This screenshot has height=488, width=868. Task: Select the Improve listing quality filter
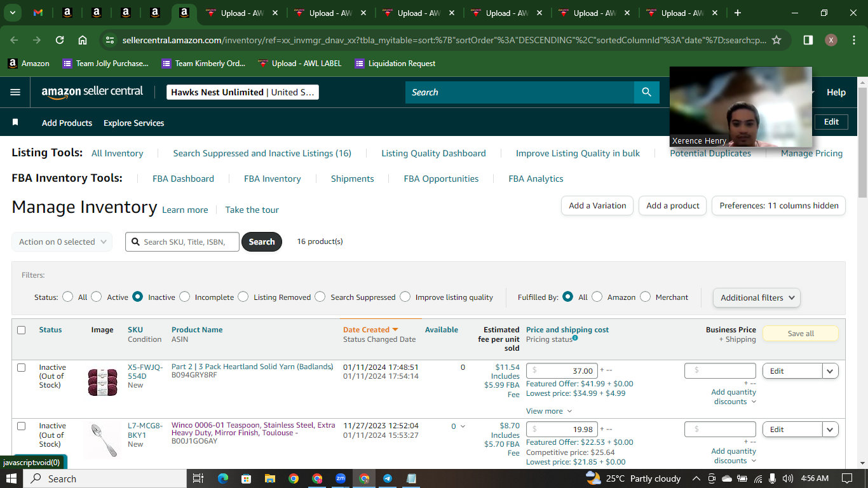point(405,297)
